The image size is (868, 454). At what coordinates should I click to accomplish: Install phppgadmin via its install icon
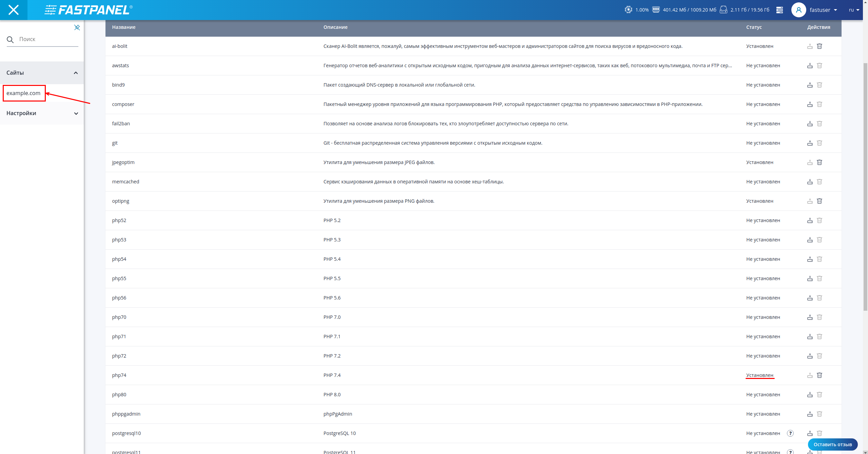810,414
